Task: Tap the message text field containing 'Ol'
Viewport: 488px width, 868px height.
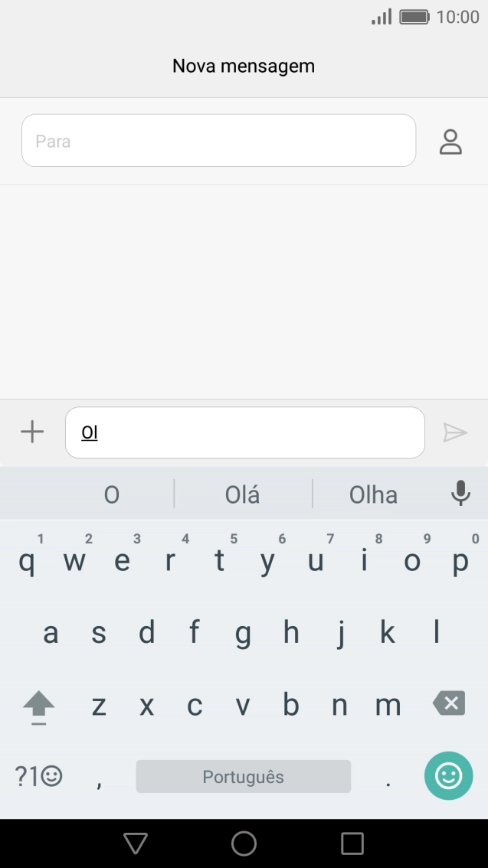Action: pyautogui.click(x=244, y=432)
